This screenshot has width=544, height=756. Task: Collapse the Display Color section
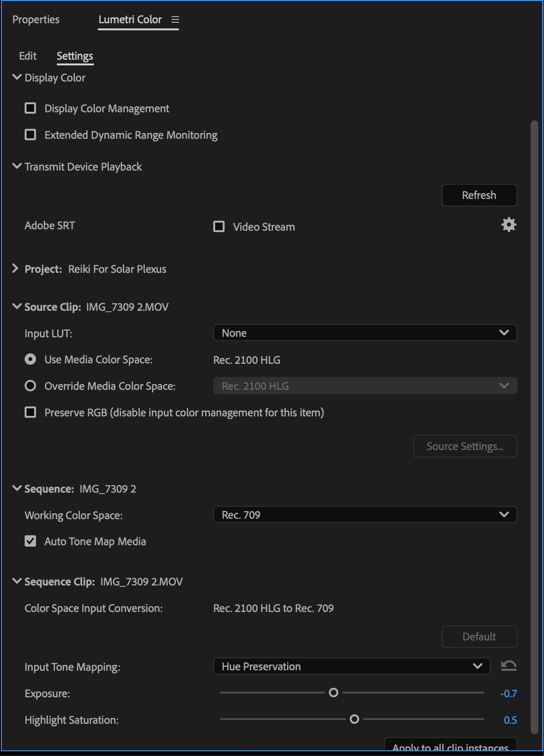[x=17, y=77]
